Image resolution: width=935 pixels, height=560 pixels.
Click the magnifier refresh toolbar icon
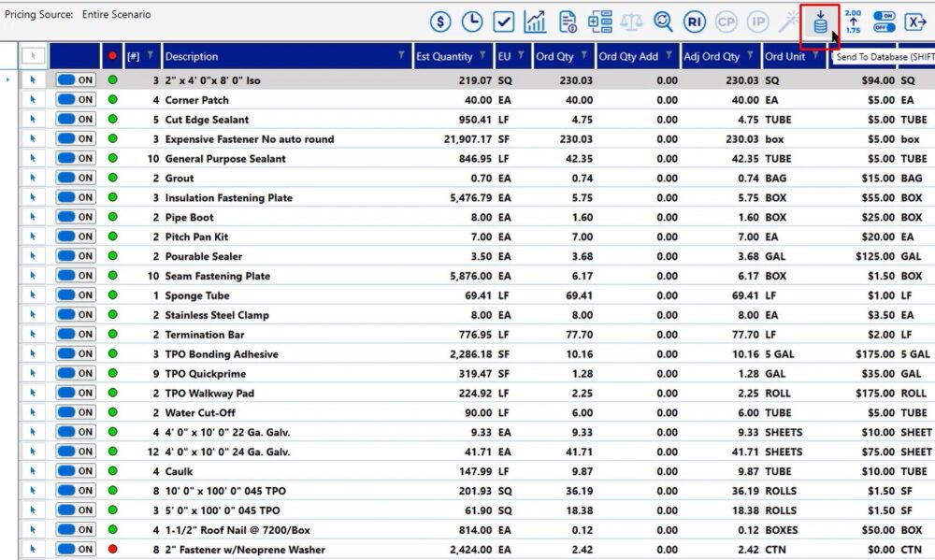tap(663, 22)
